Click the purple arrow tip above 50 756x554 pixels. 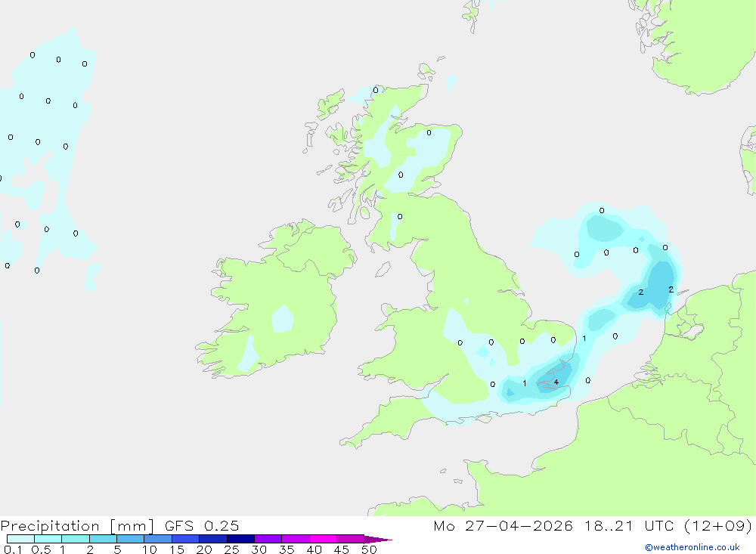pos(378,540)
